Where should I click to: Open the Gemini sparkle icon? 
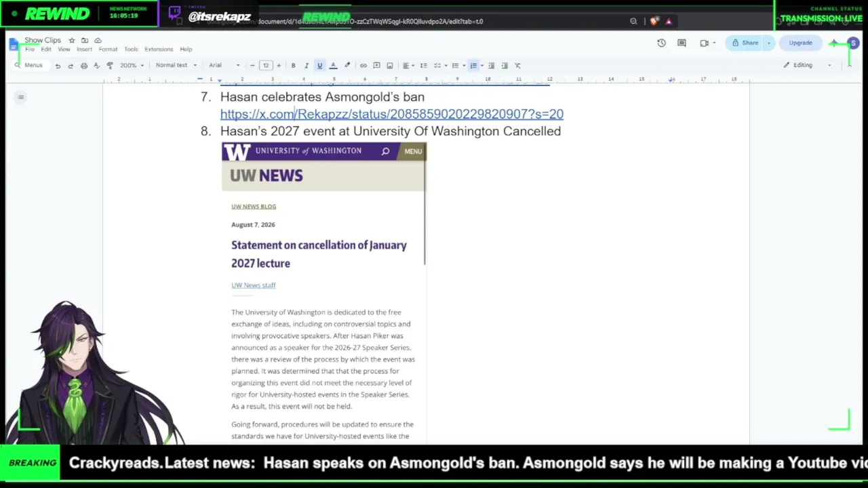click(833, 43)
